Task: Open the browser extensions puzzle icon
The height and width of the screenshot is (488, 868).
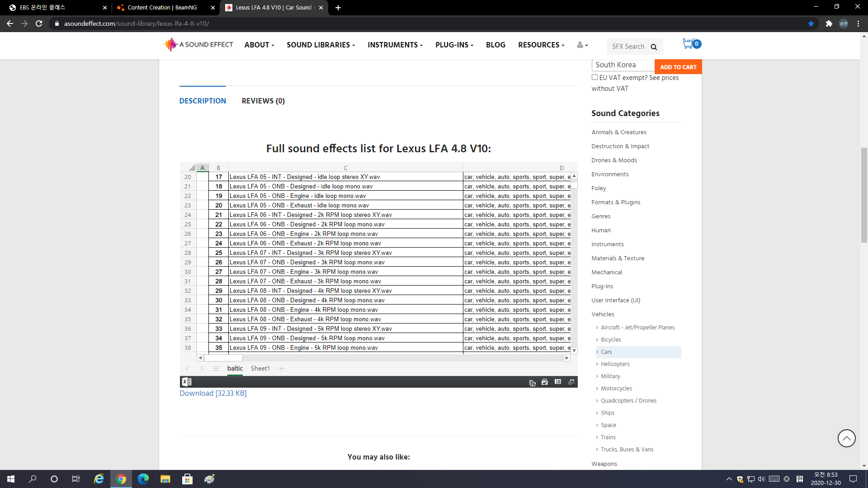Action: click(829, 23)
